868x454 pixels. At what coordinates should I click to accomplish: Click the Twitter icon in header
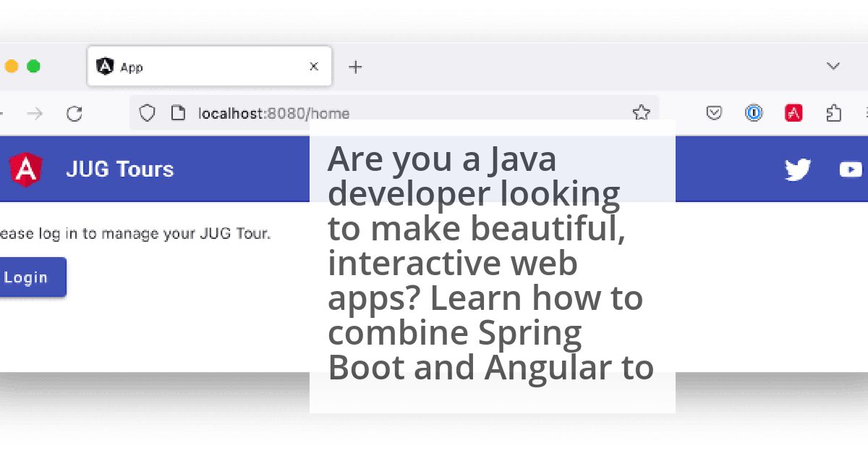798,169
